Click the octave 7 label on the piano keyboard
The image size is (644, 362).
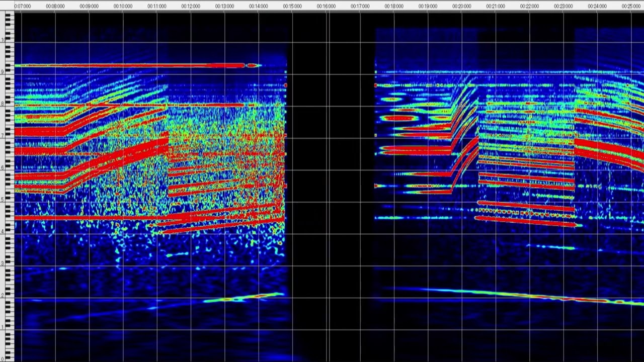click(3, 136)
